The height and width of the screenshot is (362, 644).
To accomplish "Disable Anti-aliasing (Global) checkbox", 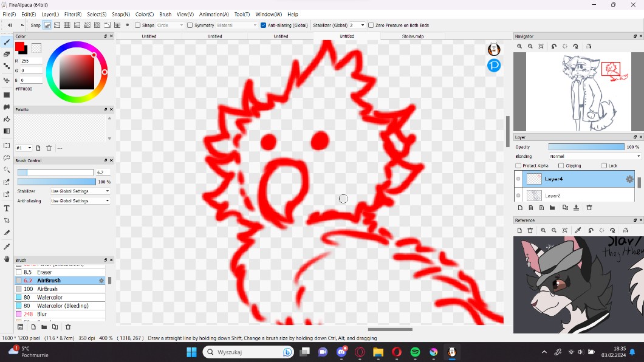I will [x=263, y=26].
